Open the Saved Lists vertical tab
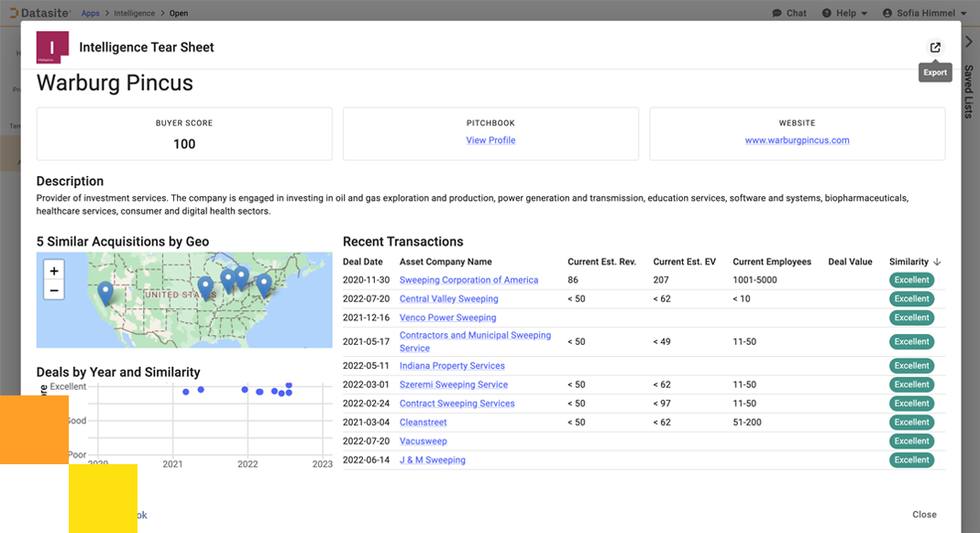 click(969, 92)
